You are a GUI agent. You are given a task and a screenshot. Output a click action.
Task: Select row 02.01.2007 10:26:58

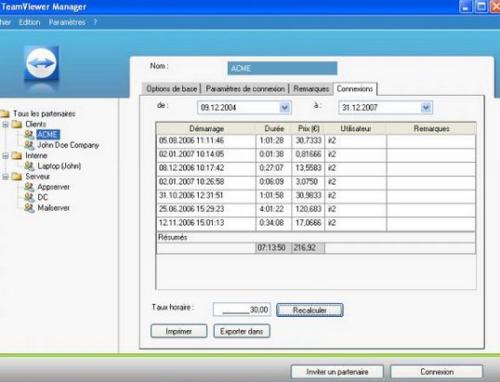pyautogui.click(x=316, y=182)
